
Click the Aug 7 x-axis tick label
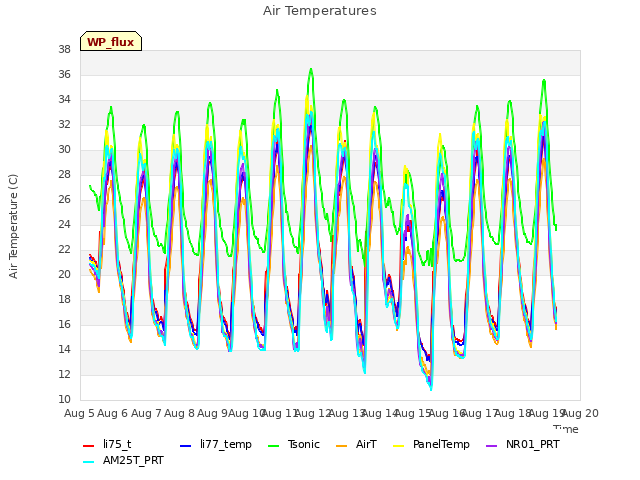coord(146,413)
